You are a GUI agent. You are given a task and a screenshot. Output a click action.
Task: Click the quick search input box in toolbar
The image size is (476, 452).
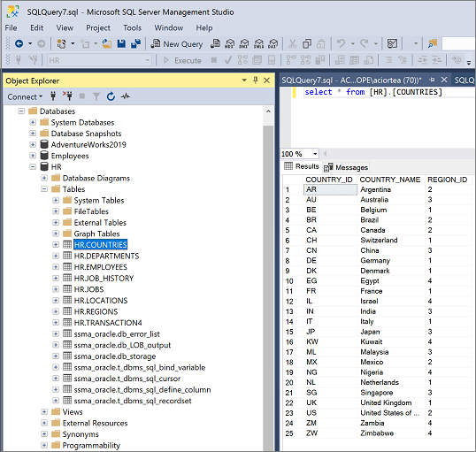pyautogui.click(x=458, y=44)
